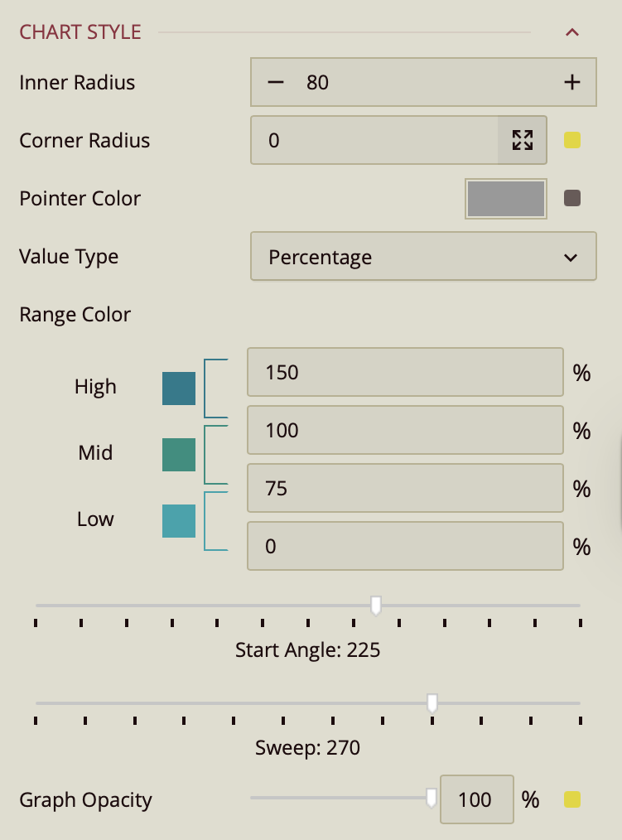Increase Inner Radius with plus button

pos(571,83)
